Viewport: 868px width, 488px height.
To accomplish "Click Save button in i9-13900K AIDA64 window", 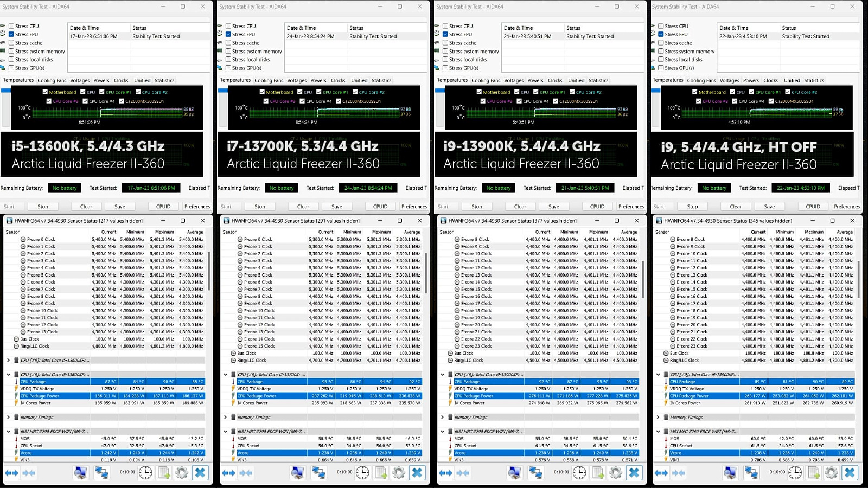I will (x=554, y=207).
